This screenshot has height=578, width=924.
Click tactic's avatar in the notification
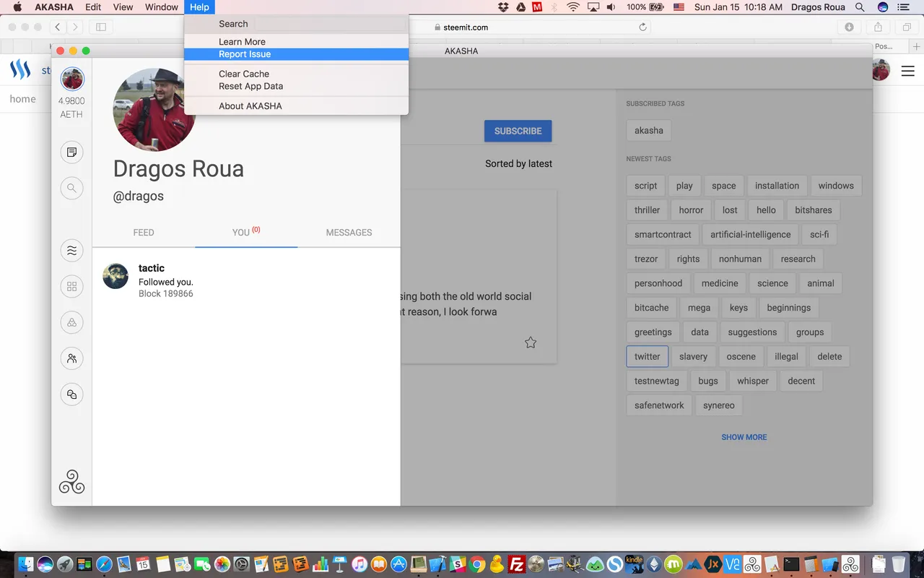(115, 276)
